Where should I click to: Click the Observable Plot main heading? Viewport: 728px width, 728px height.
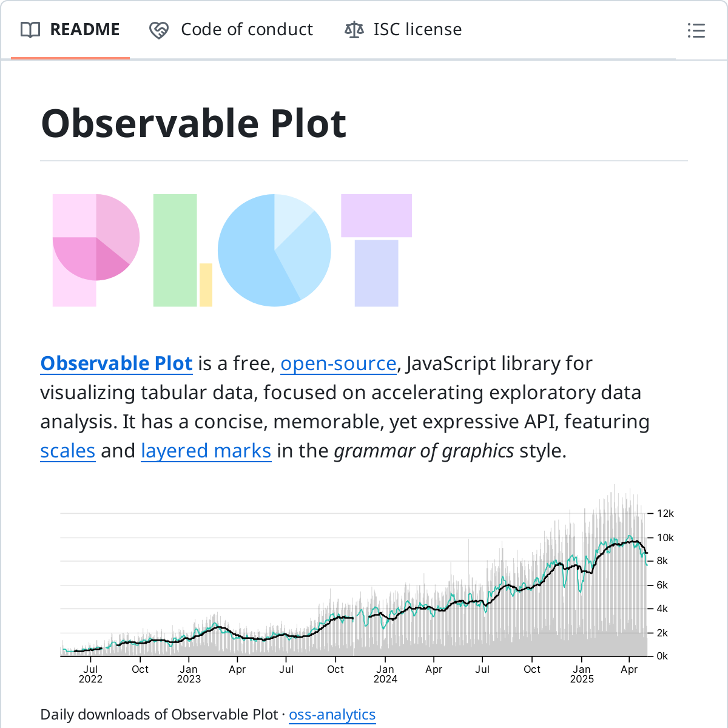(194, 123)
